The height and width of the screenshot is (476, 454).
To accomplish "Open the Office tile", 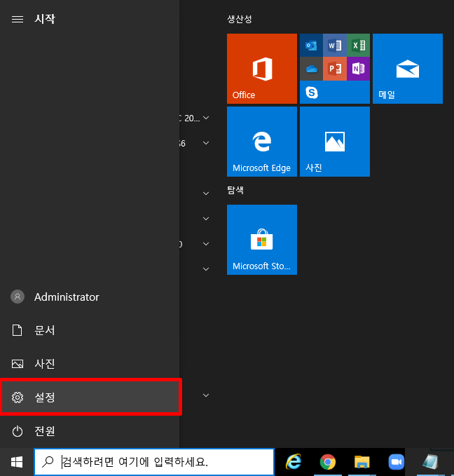I will [x=262, y=69].
